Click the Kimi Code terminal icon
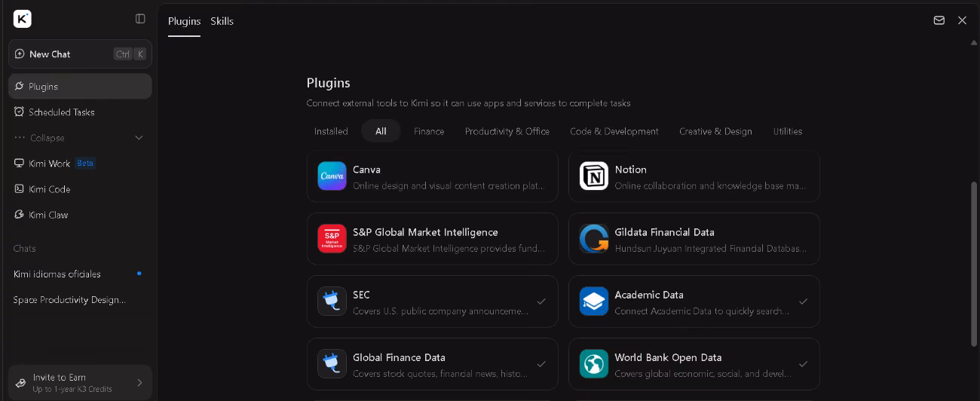The height and width of the screenshot is (401, 980). [20, 189]
